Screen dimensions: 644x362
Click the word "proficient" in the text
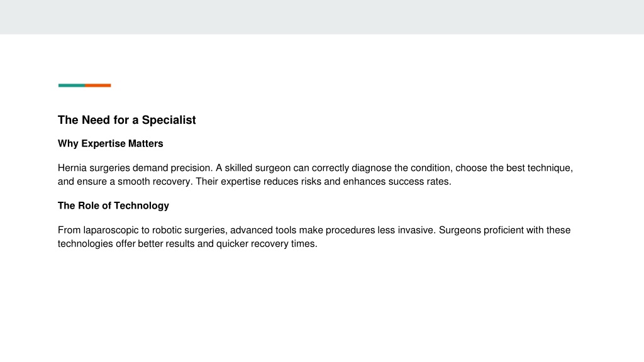[504, 230]
